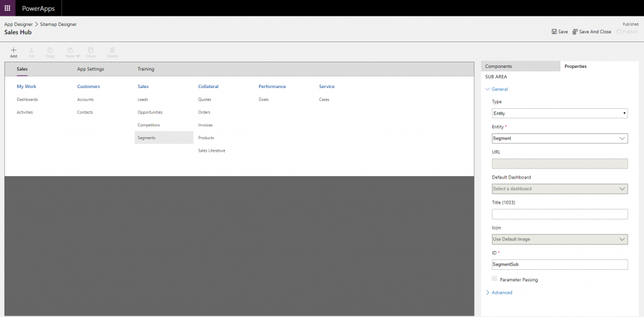The height and width of the screenshot is (317, 644).
Task: Click the Cut scissors icon
Action: tap(31, 50)
